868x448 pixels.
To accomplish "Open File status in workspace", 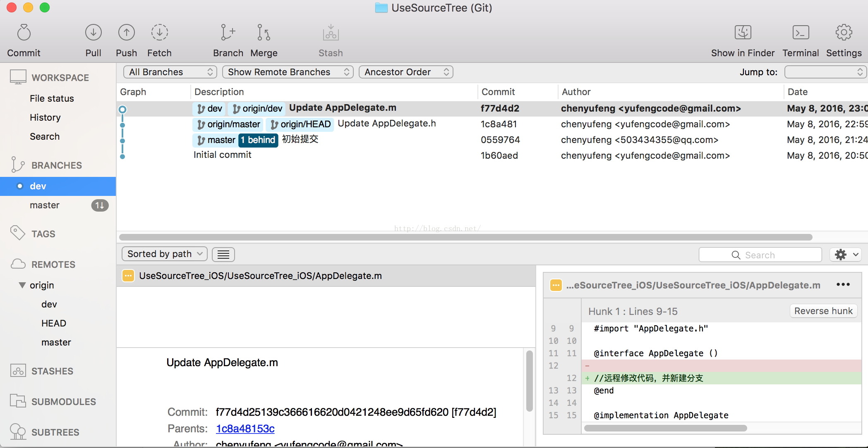I will click(52, 99).
